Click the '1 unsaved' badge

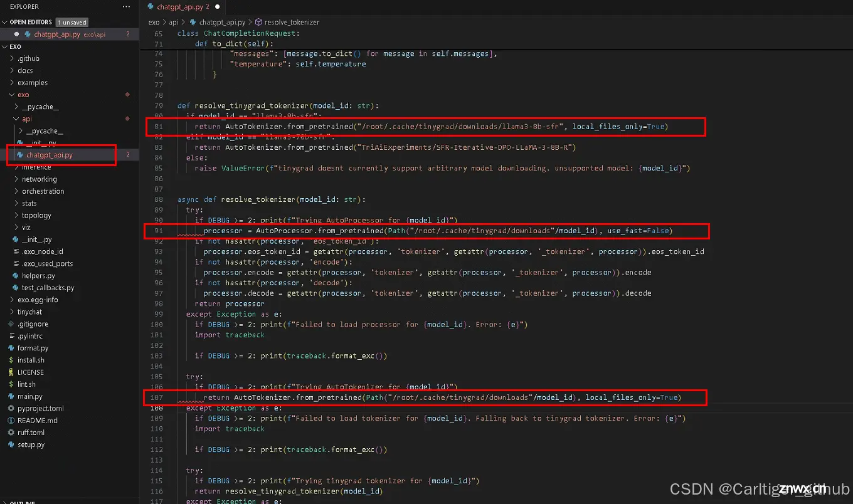point(72,22)
